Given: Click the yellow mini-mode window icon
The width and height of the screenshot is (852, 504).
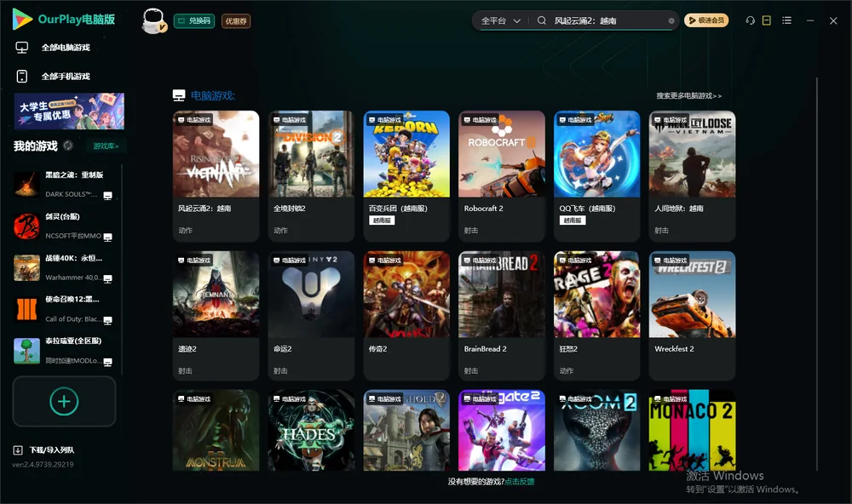Looking at the screenshot, I should (767, 20).
